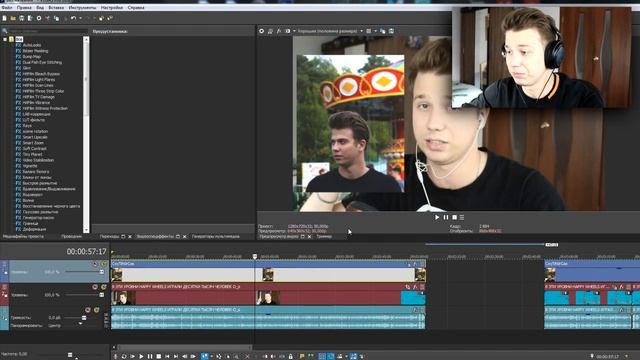640x360 pixels.
Task: Select the Tiny Planet effect
Action: (32, 155)
